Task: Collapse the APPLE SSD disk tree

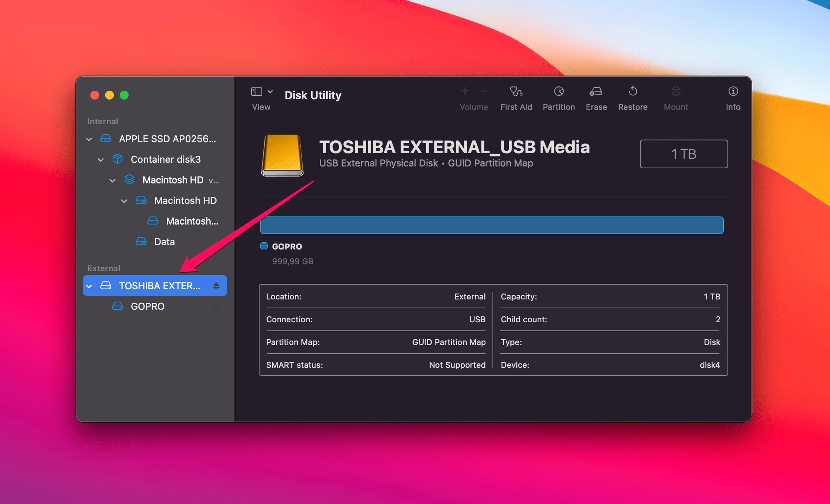Action: coord(89,139)
